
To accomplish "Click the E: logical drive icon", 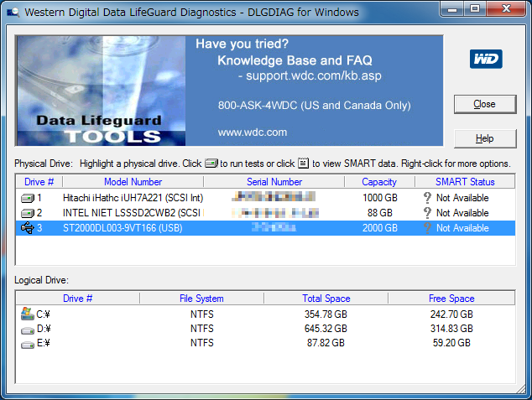I will [x=27, y=343].
